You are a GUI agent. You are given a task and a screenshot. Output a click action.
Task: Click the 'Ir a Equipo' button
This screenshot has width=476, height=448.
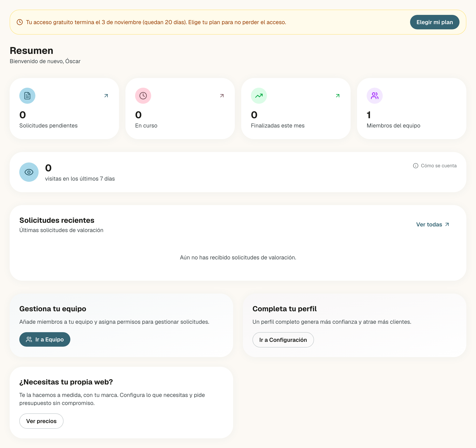pyautogui.click(x=45, y=339)
